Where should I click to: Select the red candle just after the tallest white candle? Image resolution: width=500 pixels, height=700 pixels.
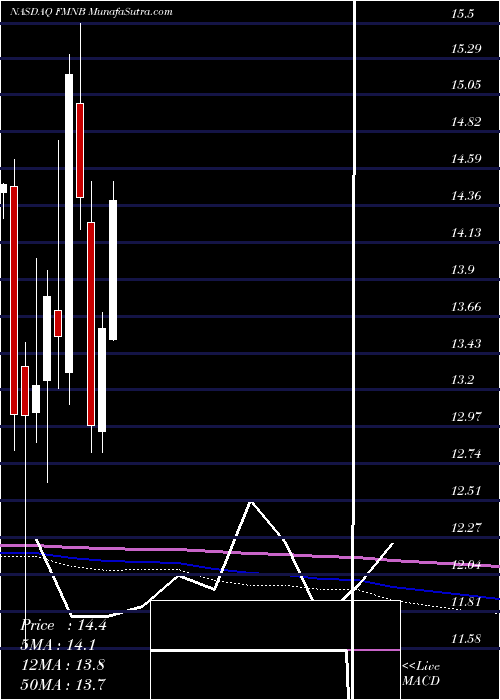point(80,150)
